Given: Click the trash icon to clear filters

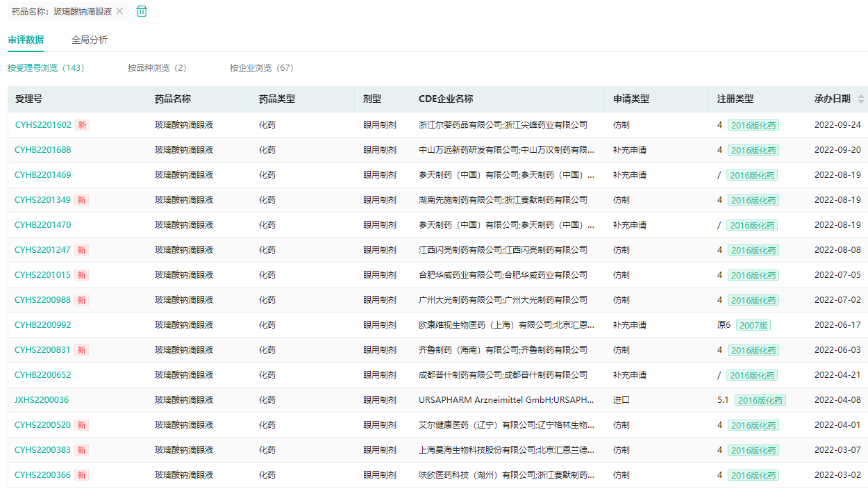Looking at the screenshot, I should [142, 11].
